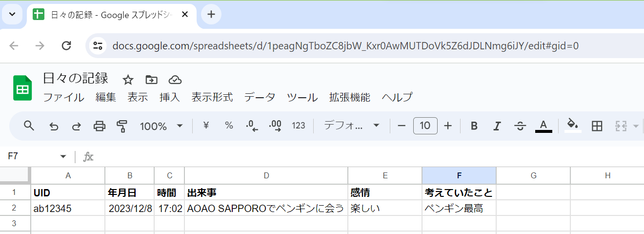This screenshot has height=234, width=644.
Task: Click the move-to-folder icon
Action: point(152,80)
